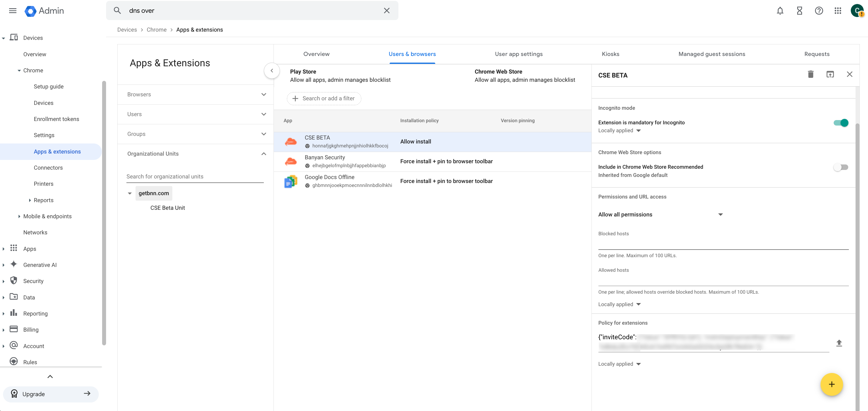Click the yellow plus floating button
Viewport: 868px width, 411px height.
coord(831,384)
